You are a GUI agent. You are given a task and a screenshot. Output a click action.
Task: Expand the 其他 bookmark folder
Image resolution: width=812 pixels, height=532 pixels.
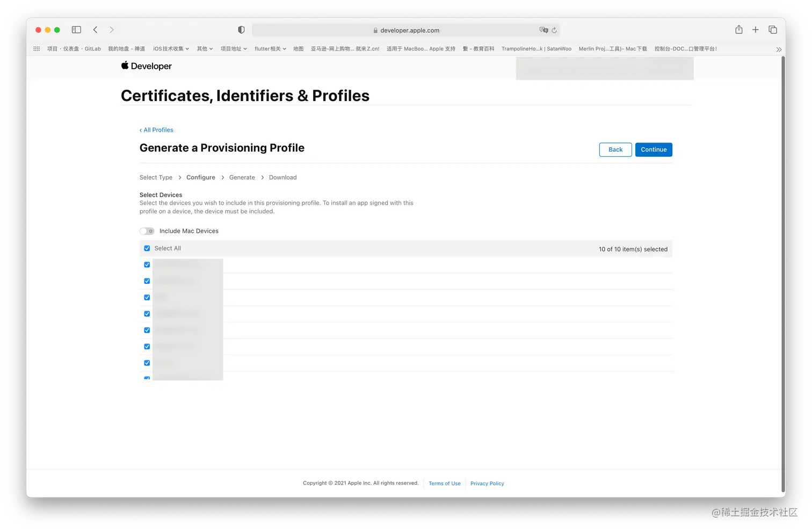click(x=205, y=49)
